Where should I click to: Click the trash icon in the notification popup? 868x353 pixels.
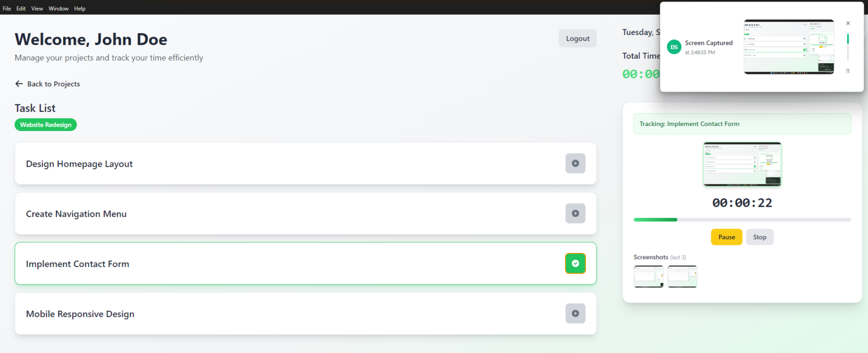pos(848,71)
